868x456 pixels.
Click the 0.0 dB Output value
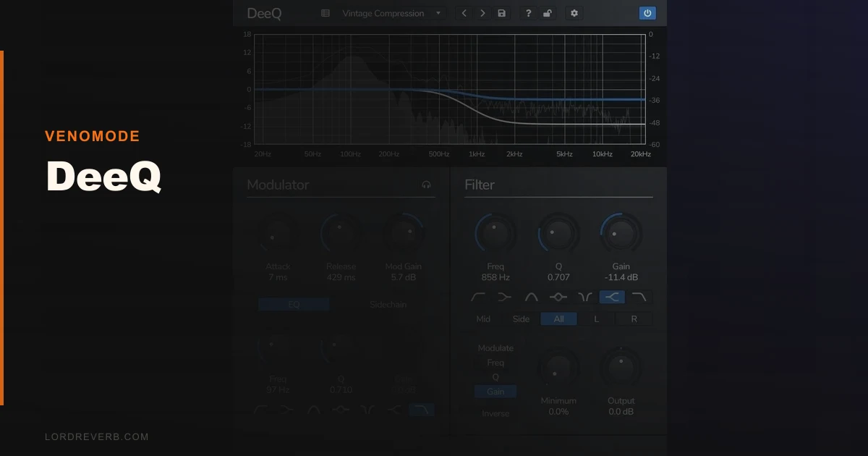tap(621, 412)
